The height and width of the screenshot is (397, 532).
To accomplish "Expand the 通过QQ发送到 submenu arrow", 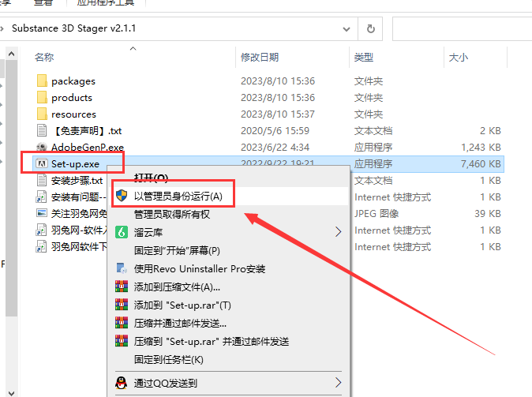I will point(338,383).
